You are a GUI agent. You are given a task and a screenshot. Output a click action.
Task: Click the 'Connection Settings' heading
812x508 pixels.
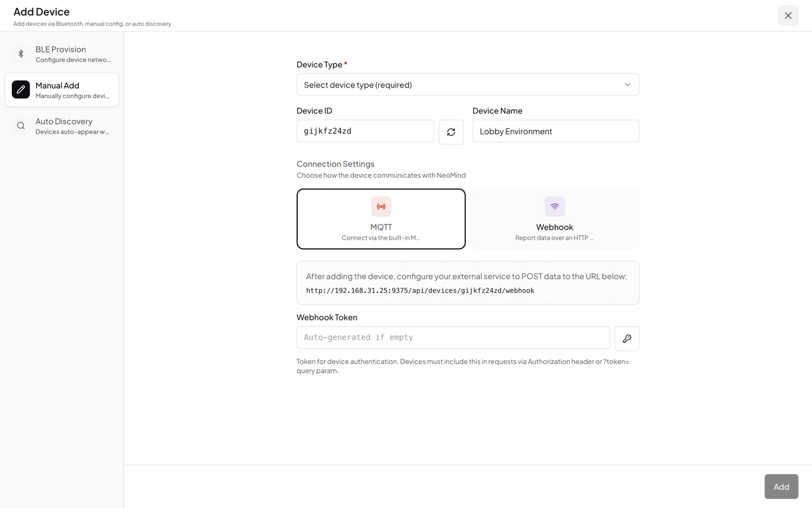[336, 164]
